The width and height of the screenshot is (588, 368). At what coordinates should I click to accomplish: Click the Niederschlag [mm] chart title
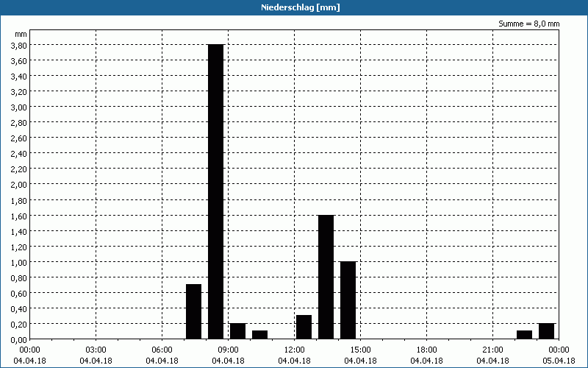pos(301,7)
